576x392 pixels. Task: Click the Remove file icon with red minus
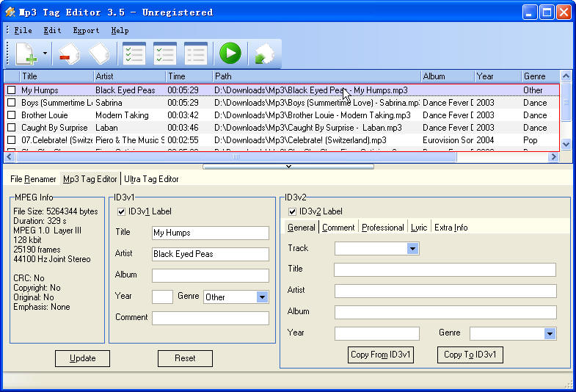tap(70, 54)
